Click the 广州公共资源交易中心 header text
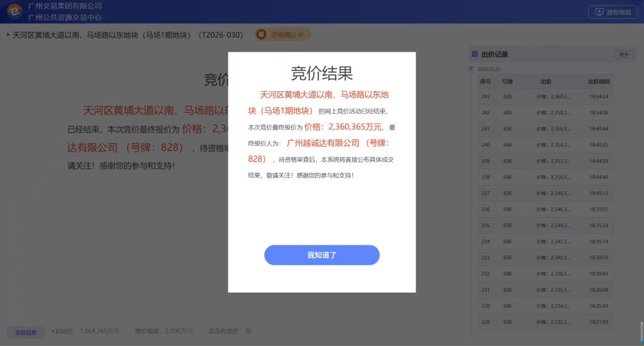Image resolution: width=644 pixels, height=346 pixels. point(65,17)
